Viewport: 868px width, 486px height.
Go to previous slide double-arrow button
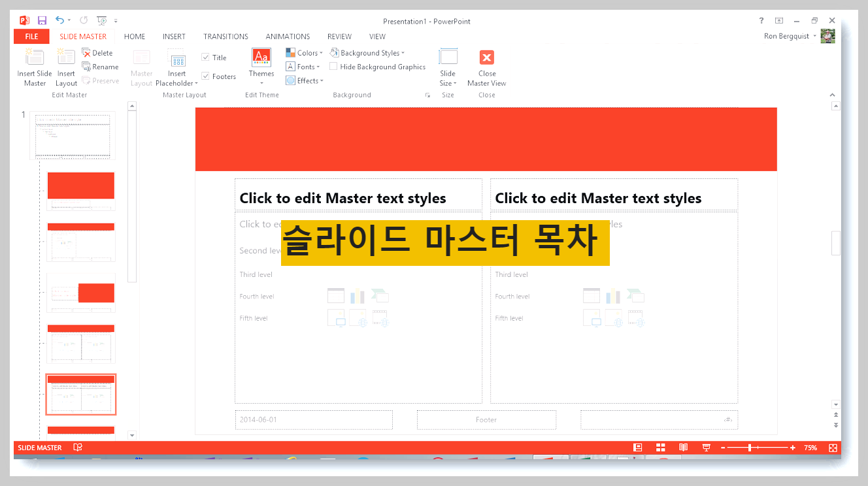pyautogui.click(x=835, y=415)
